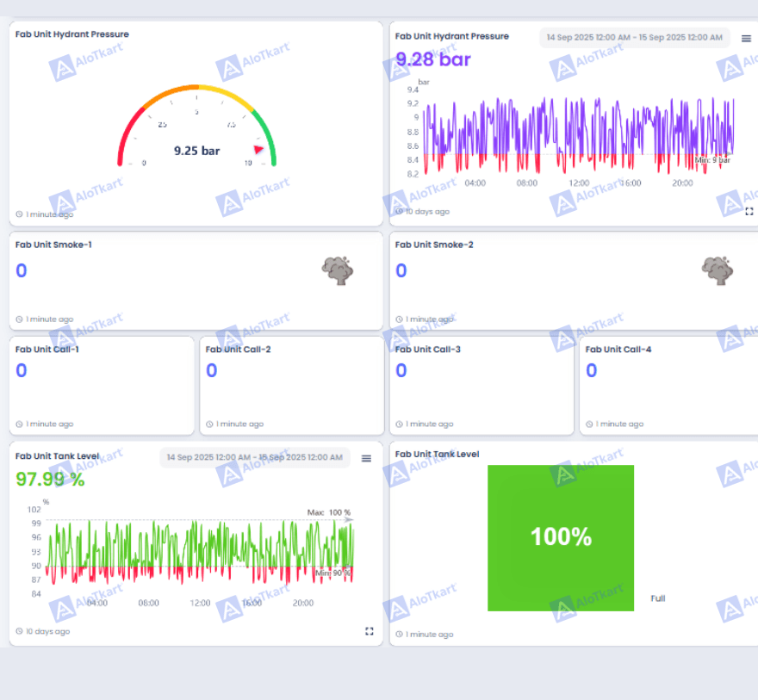Click the 9.28 bar pressure reading
Viewport: 758px width, 700px height.
click(432, 59)
